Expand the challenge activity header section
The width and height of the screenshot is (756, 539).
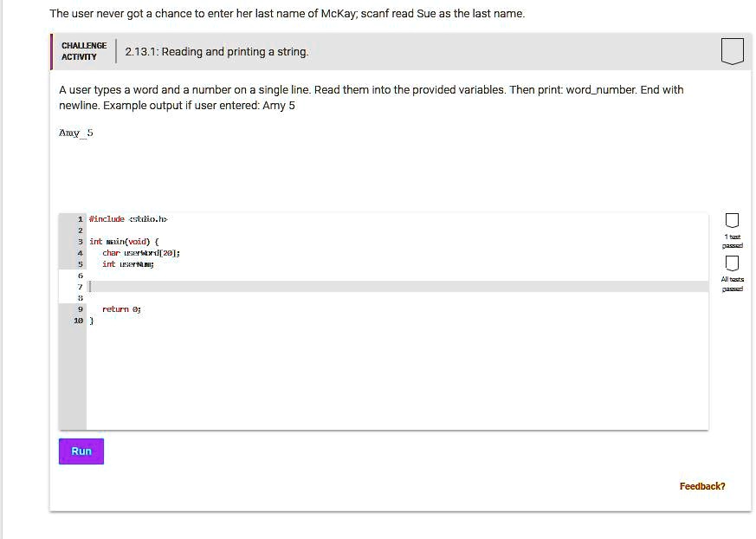click(390, 50)
